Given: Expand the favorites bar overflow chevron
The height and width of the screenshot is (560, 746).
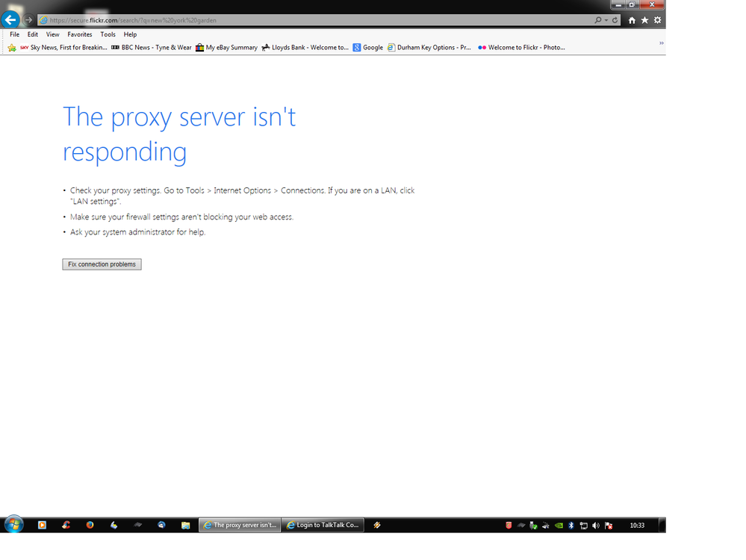Looking at the screenshot, I should (661, 43).
